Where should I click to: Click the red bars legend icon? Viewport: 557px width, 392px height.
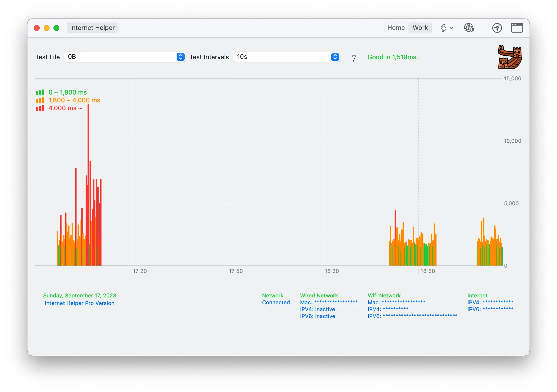(40, 108)
